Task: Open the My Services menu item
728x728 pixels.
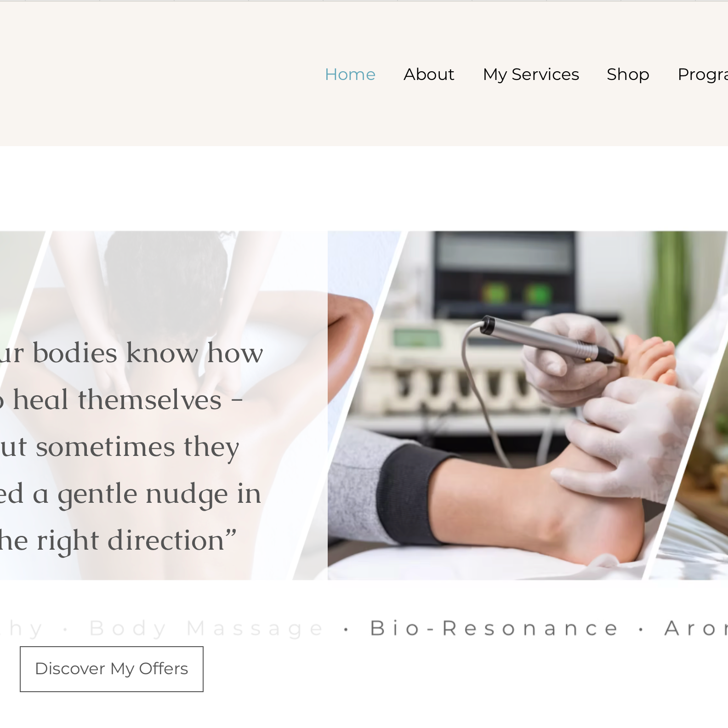Action: pos(531,74)
